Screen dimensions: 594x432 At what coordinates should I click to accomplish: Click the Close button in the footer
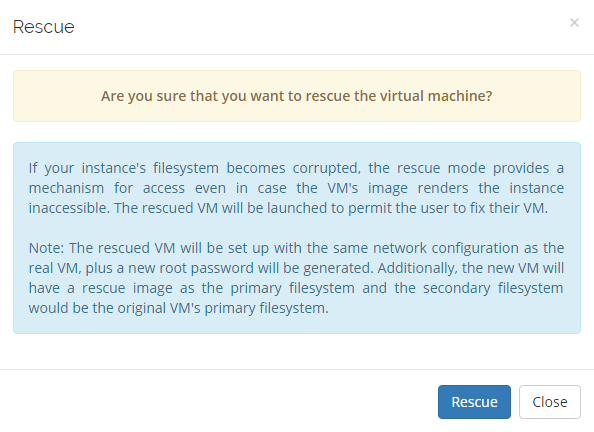pyautogui.click(x=550, y=402)
